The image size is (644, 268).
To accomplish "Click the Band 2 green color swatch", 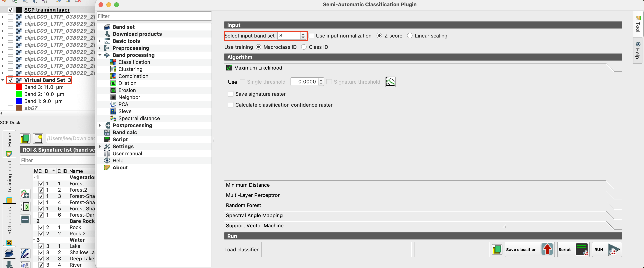I will [x=19, y=94].
